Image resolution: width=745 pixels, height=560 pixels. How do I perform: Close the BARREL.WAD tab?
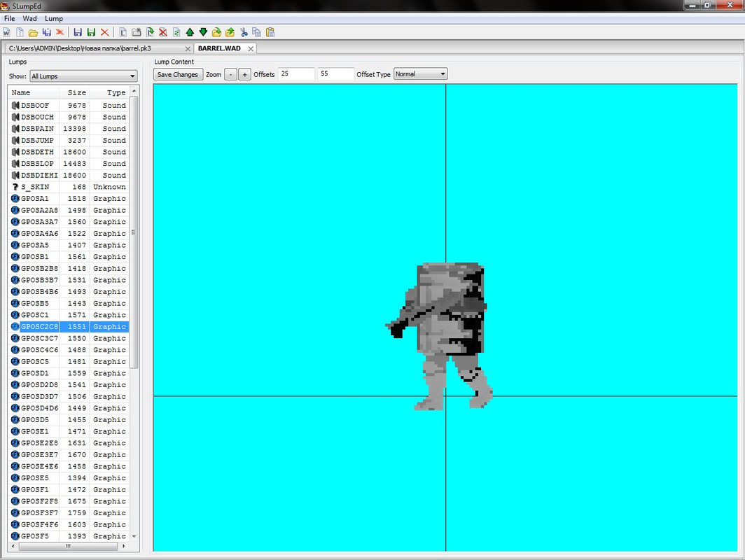pos(251,49)
